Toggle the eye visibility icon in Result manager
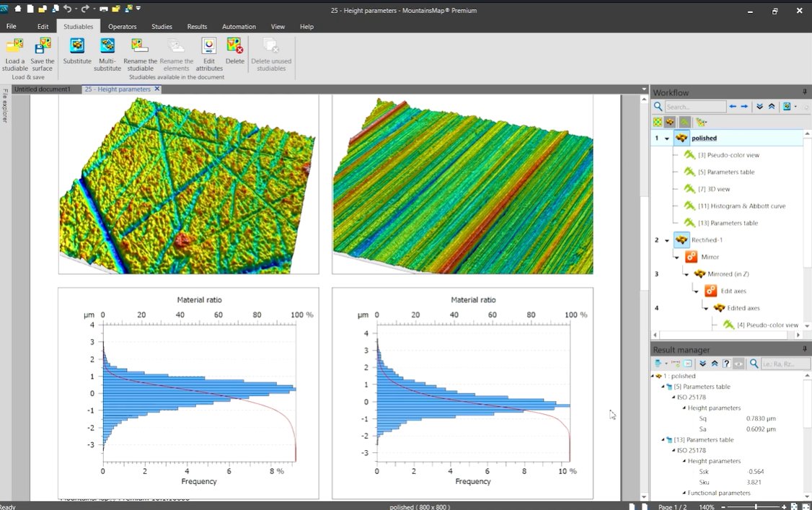The height and width of the screenshot is (510, 812). (x=738, y=363)
